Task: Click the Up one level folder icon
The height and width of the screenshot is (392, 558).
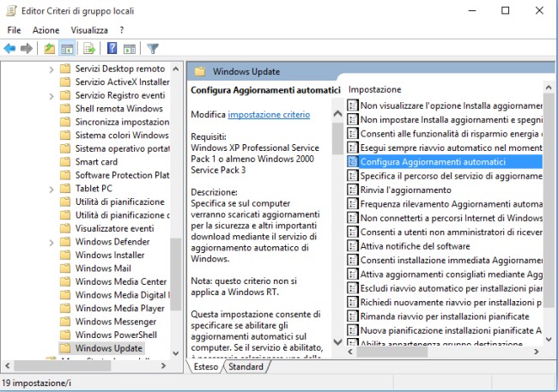Action: pyautogui.click(x=50, y=48)
